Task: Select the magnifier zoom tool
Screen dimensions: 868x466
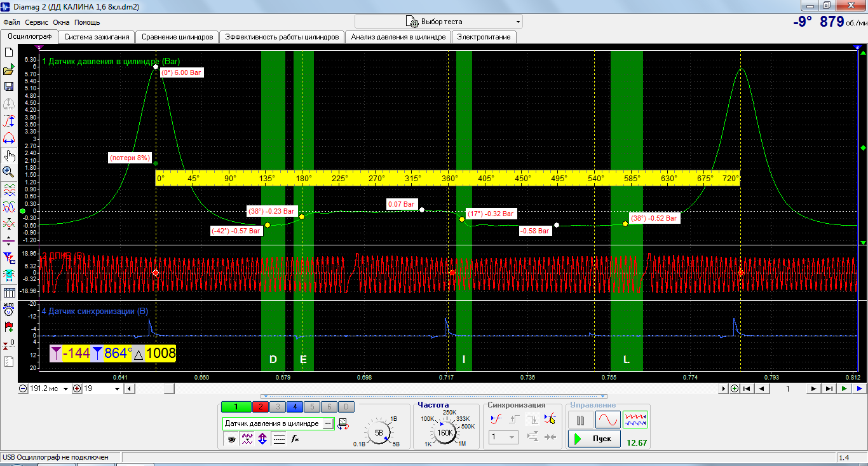Action: point(9,172)
